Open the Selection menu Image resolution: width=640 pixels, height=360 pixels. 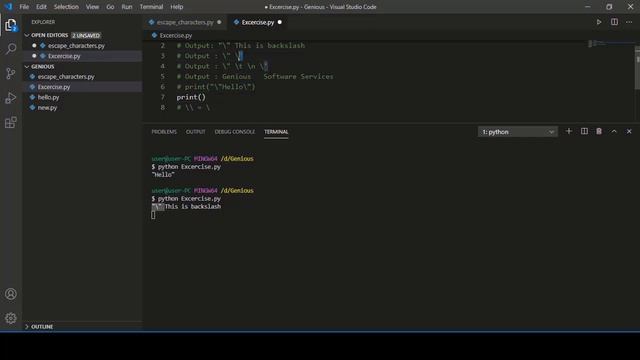pyautogui.click(x=66, y=7)
